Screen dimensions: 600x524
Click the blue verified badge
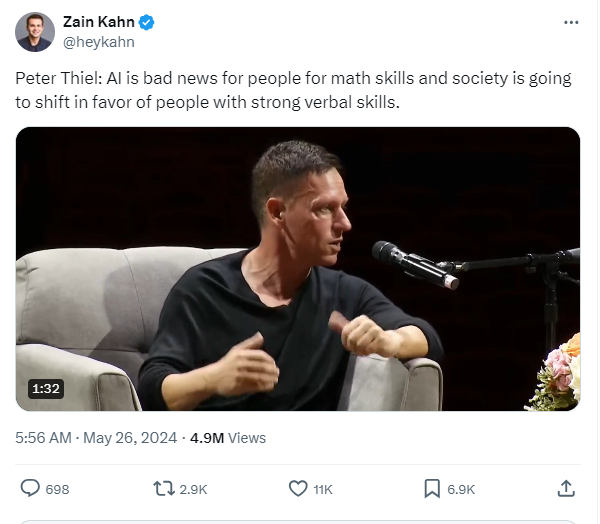tap(146, 22)
